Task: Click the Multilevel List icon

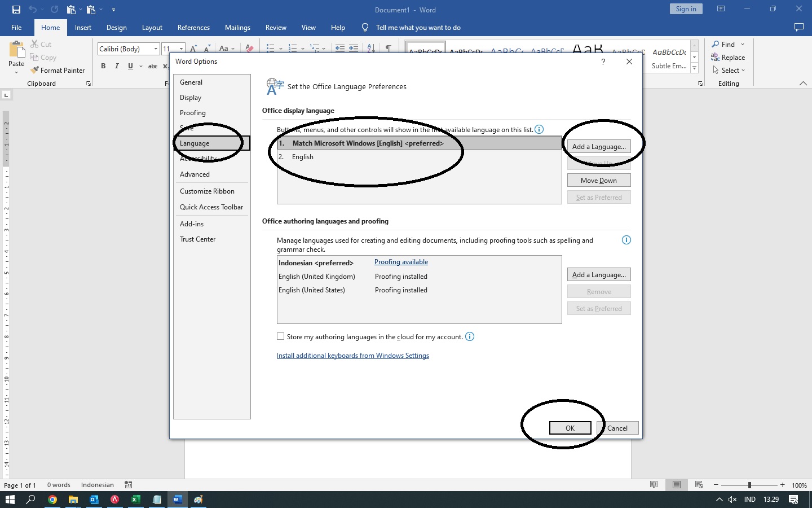Action: point(315,49)
